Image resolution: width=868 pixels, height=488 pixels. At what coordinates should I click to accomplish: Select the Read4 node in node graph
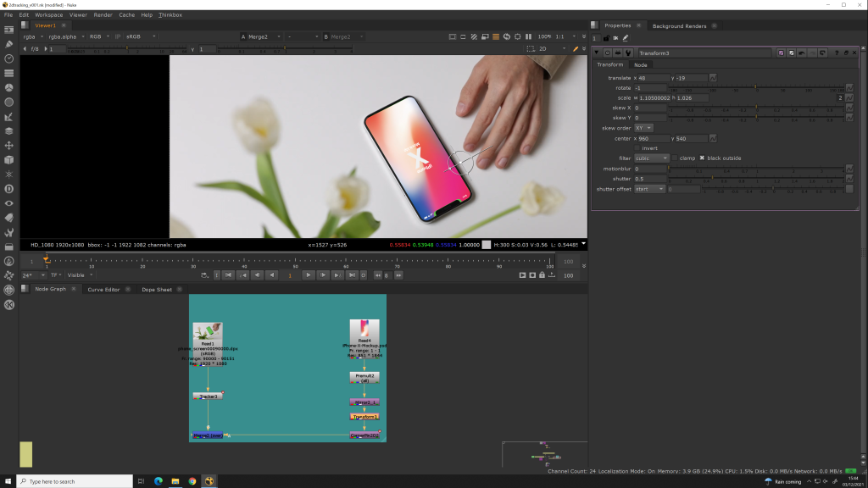click(364, 332)
